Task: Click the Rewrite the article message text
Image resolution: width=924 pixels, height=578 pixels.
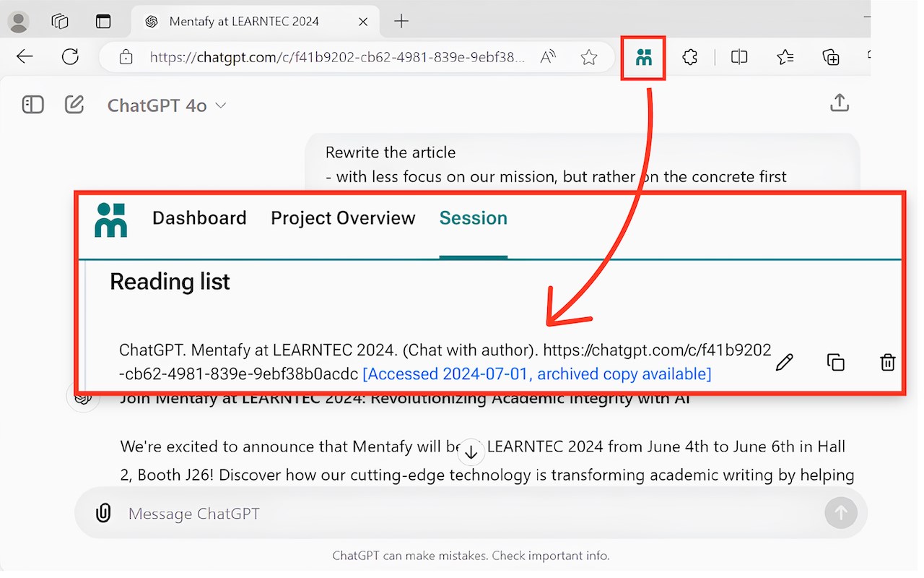Action: tap(391, 152)
